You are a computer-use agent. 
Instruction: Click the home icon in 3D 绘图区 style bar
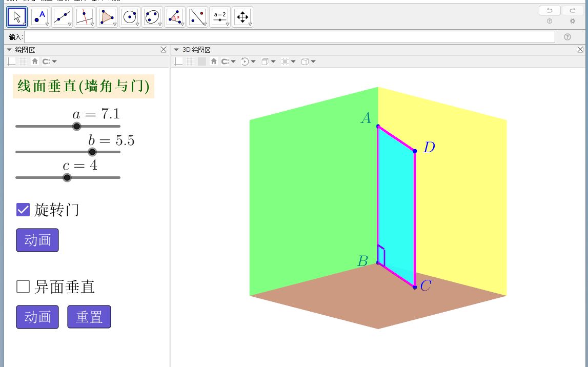[214, 61]
